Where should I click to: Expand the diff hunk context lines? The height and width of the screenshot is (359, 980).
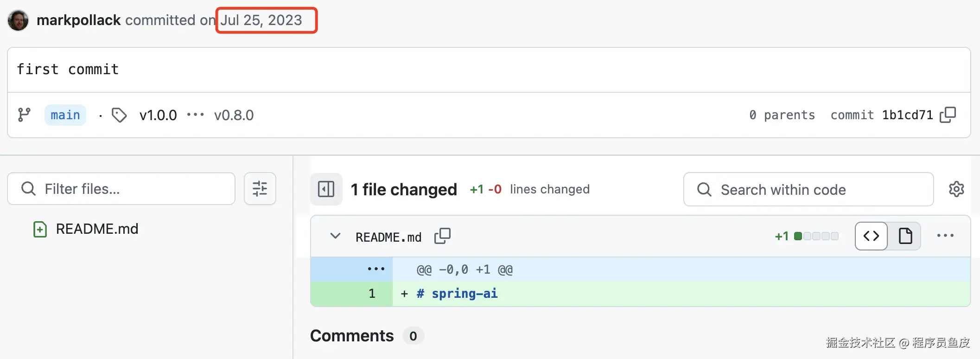click(375, 269)
